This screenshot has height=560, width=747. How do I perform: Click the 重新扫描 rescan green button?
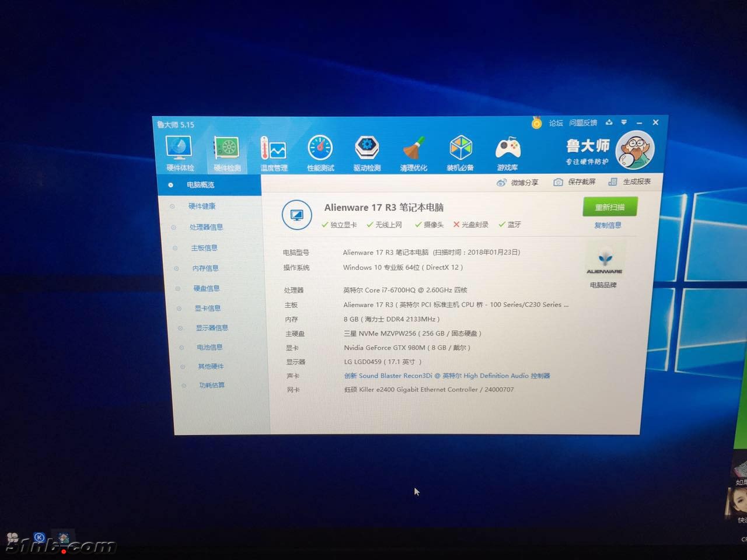point(610,207)
